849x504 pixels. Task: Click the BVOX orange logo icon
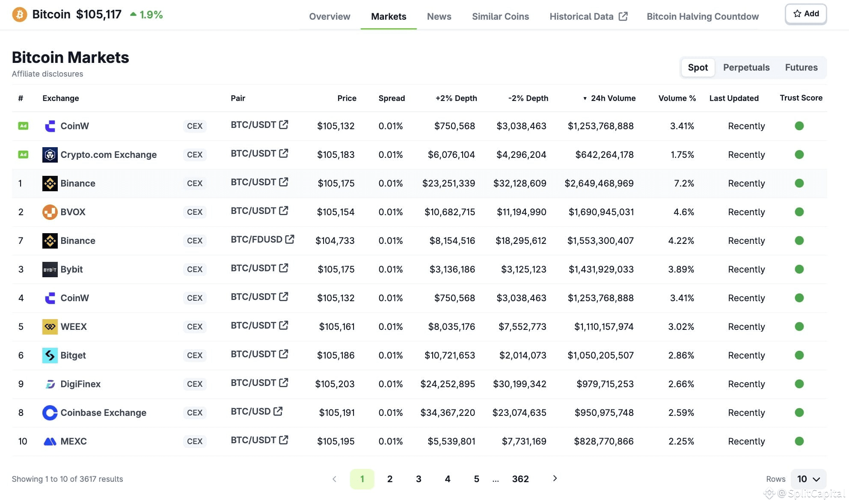[x=50, y=212]
